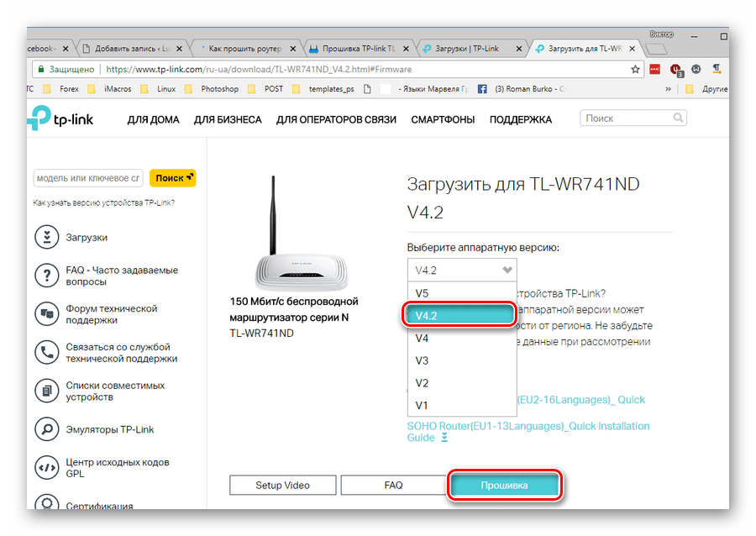The width and height of the screenshot is (756, 536).
Task: Click the site search magnifier icon
Action: (678, 118)
